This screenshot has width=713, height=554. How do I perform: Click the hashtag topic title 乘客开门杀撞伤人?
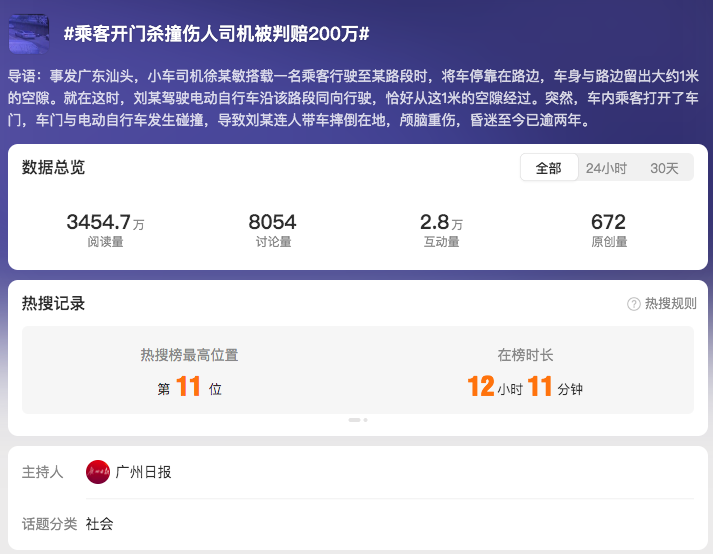pos(217,33)
